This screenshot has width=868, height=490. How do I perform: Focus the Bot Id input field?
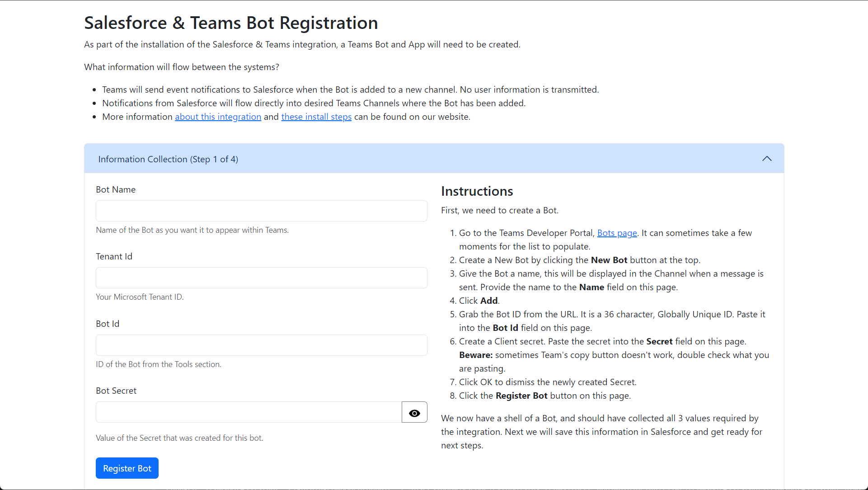coord(261,345)
